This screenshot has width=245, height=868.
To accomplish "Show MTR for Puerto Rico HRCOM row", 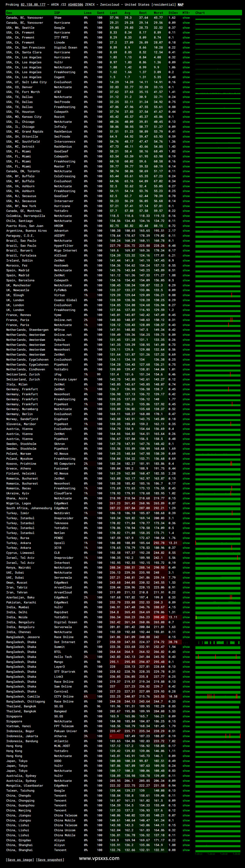I will click(x=186, y=226).
